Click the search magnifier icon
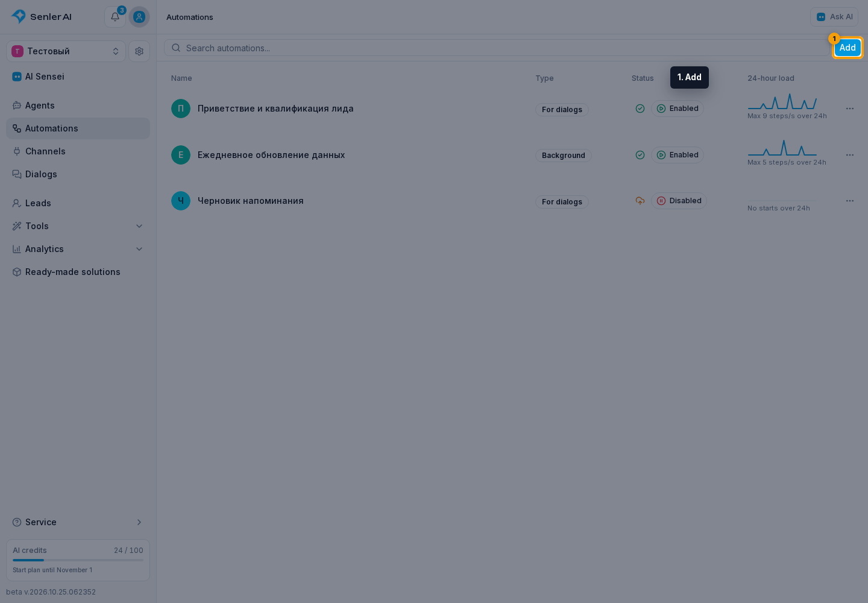Image resolution: width=868 pixels, height=603 pixels. coord(176,48)
